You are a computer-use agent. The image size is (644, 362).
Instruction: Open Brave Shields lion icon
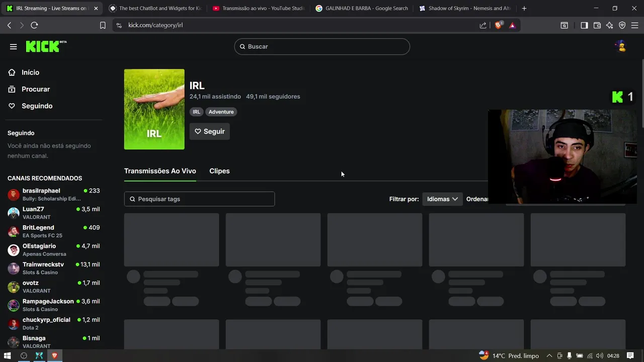click(499, 25)
